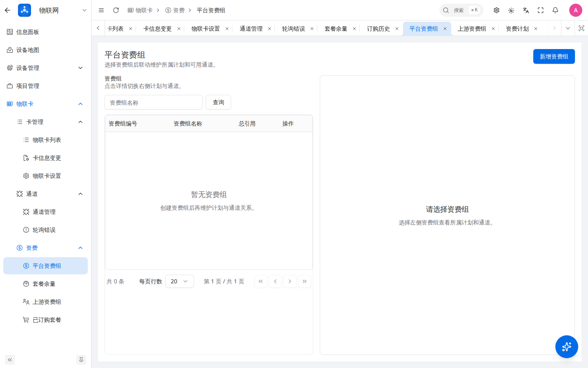Screen dimensions: 588x368
Task: Open notifications bell icon
Action: click(x=555, y=10)
